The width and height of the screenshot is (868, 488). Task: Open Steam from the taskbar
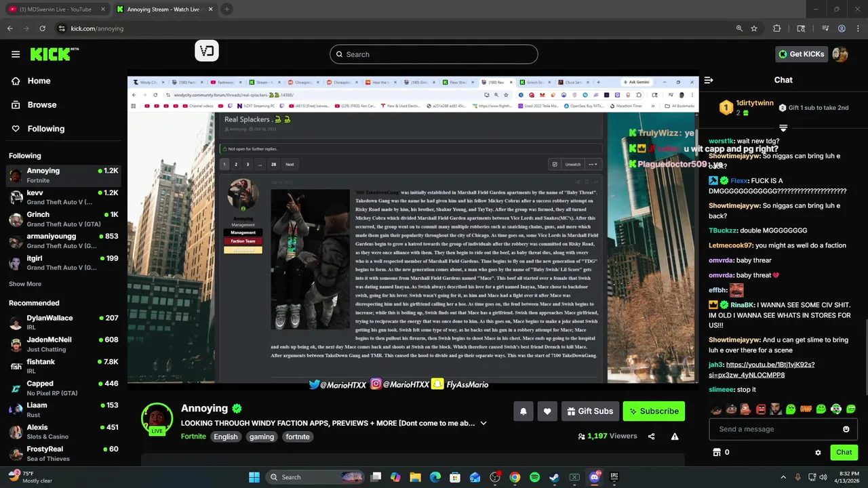click(x=554, y=477)
